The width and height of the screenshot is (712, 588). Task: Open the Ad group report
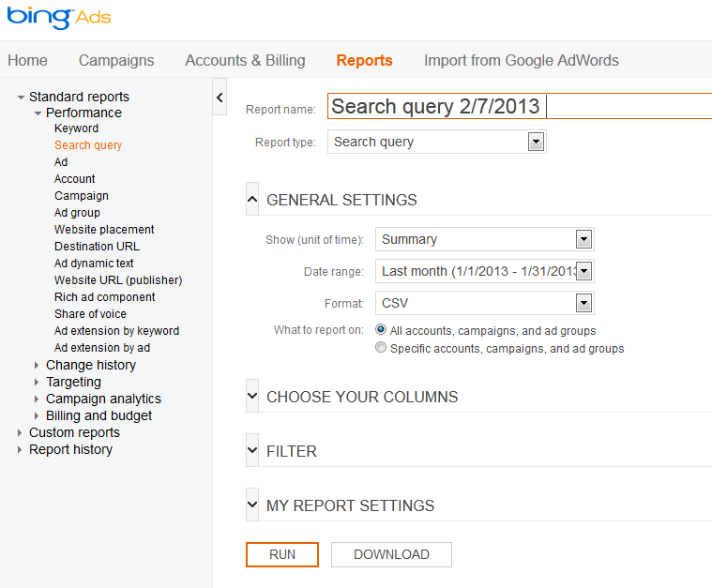pos(77,213)
